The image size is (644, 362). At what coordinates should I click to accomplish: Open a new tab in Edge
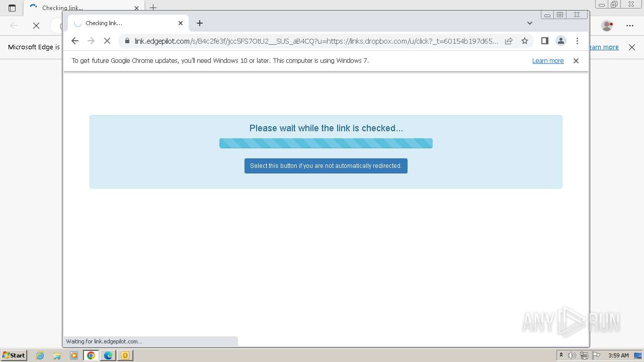pyautogui.click(x=153, y=8)
